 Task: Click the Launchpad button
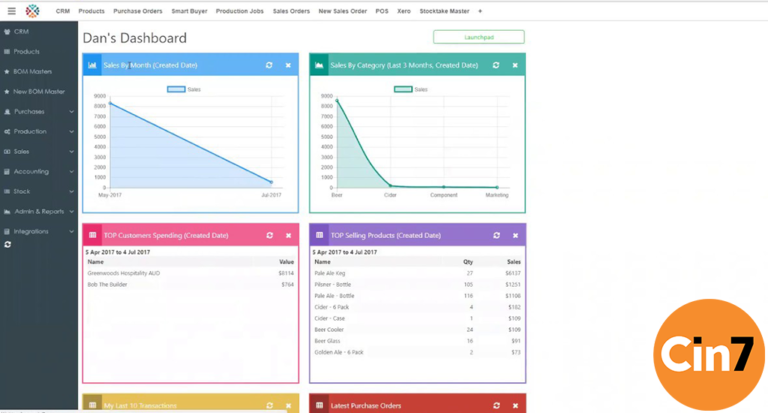point(478,37)
